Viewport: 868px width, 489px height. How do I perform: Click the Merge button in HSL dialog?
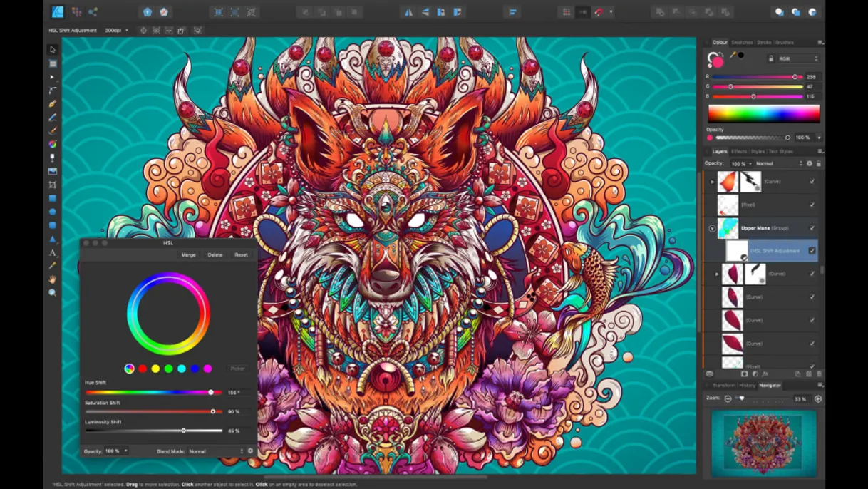pos(188,254)
